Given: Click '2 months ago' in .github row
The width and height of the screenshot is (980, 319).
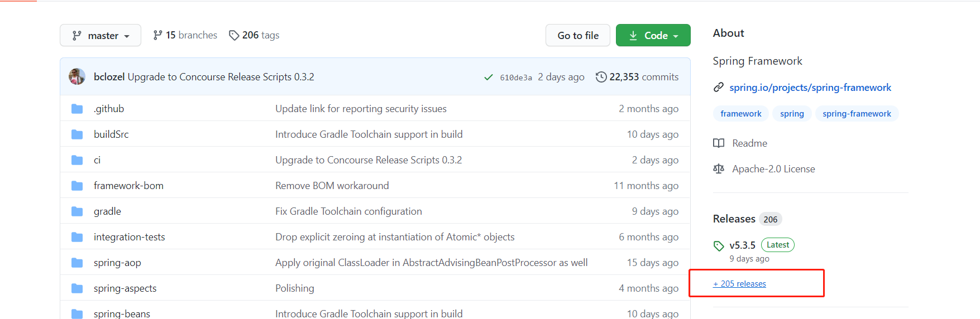Looking at the screenshot, I should coord(648,109).
